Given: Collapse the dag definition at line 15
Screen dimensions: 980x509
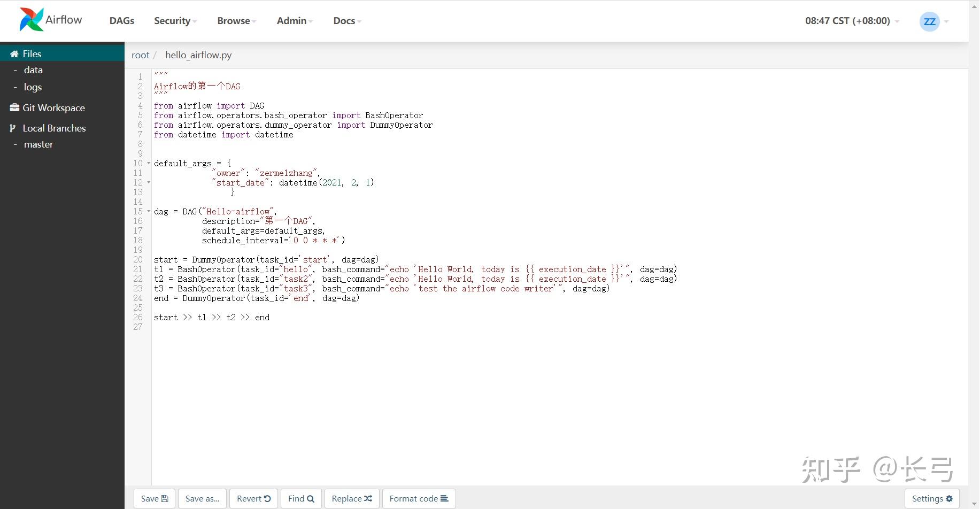Looking at the screenshot, I should point(148,212).
